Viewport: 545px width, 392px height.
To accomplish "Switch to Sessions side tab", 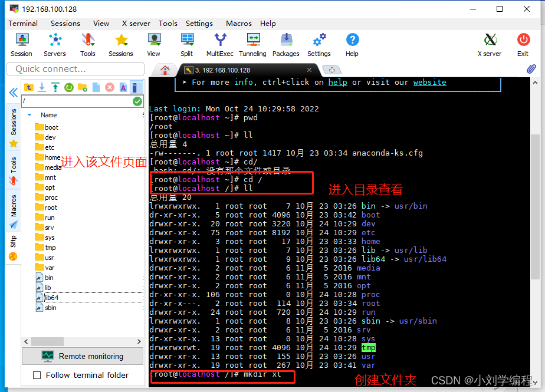I will 14,127.
